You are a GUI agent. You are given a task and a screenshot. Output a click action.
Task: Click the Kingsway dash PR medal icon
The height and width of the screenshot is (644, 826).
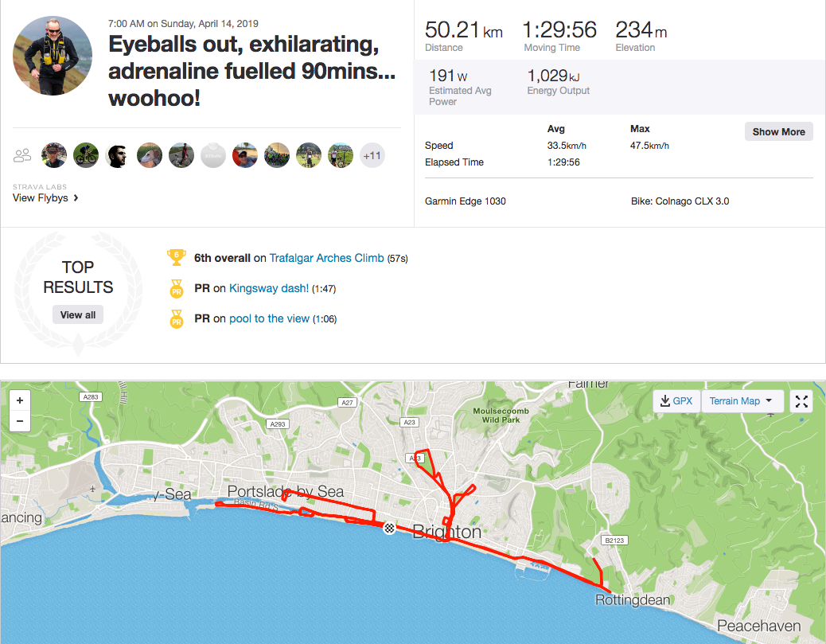coord(176,289)
